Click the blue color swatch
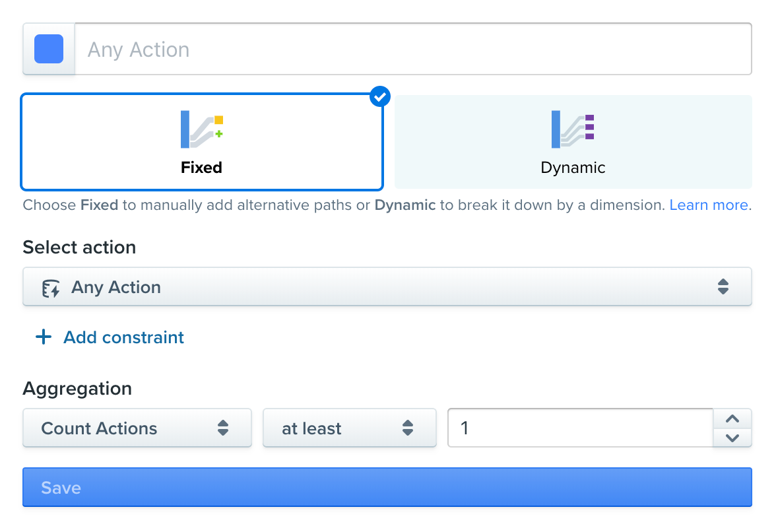 [49, 49]
